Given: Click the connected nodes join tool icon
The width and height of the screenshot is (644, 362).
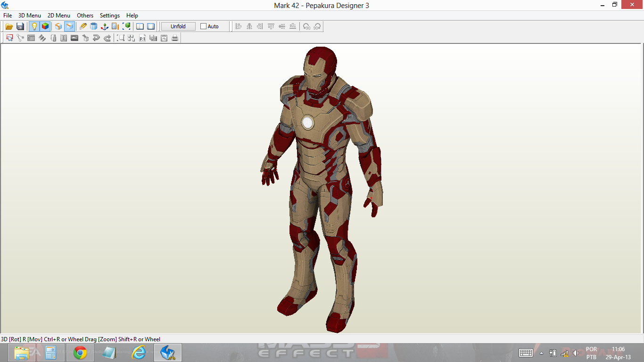Looking at the screenshot, I should 20,38.
